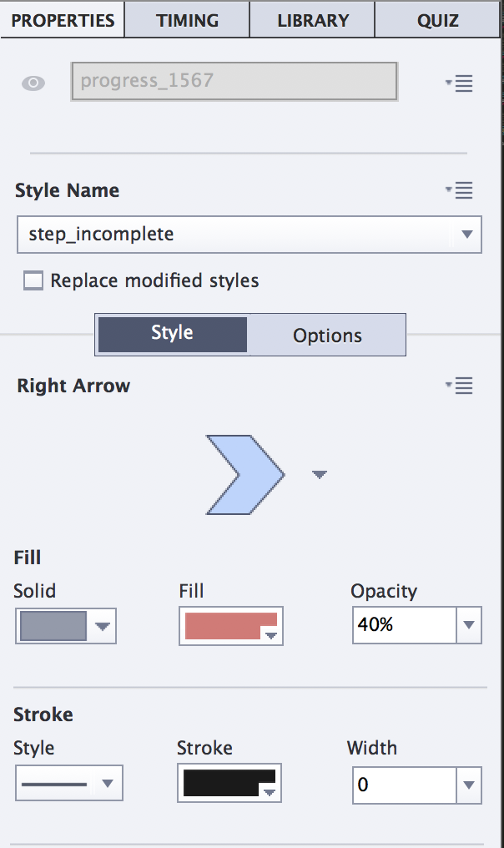Switch to the Properties tab

tap(63, 20)
